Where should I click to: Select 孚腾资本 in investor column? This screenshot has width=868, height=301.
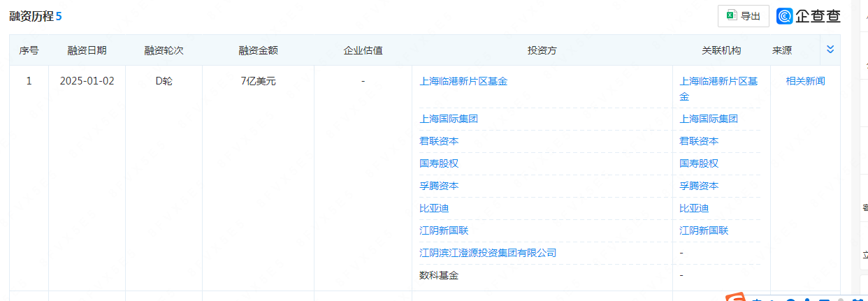coord(439,186)
